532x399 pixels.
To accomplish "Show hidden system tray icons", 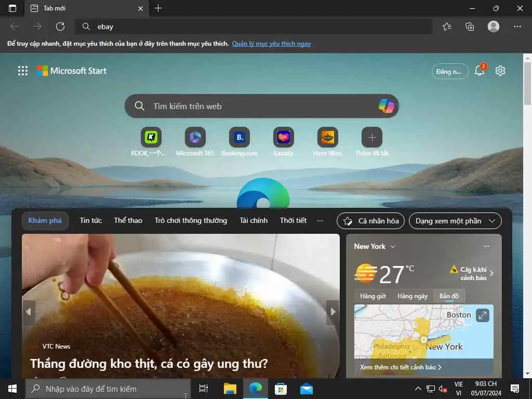I will tap(418, 389).
